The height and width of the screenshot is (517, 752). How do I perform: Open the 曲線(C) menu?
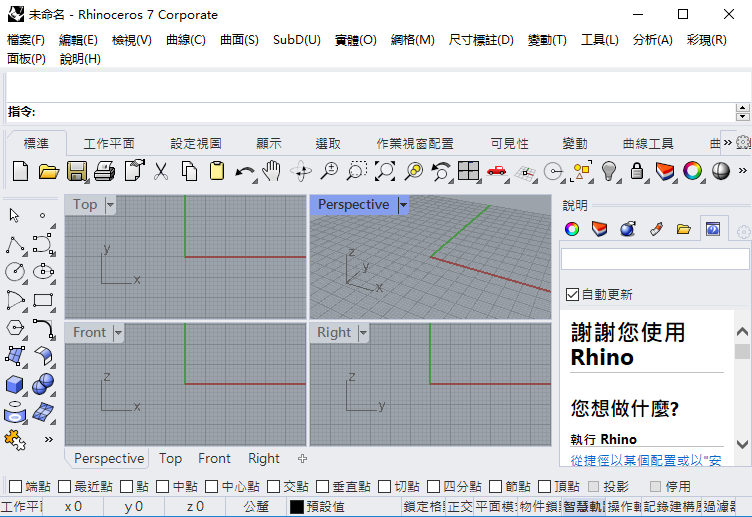(x=186, y=40)
